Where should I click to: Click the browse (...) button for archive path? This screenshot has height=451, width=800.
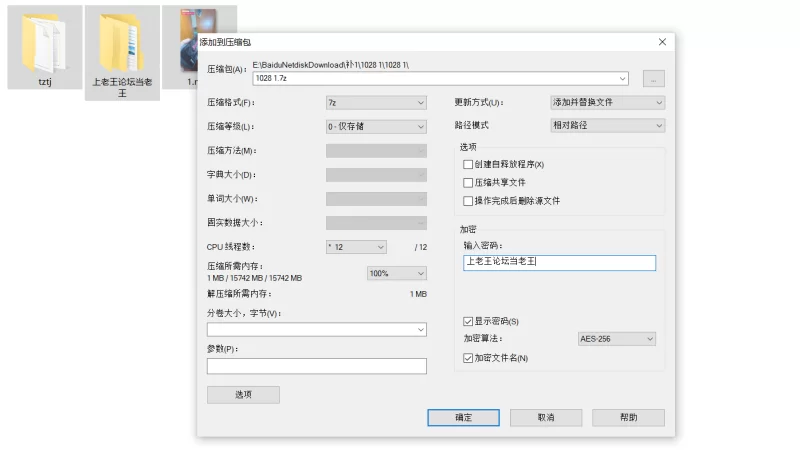[x=654, y=79]
